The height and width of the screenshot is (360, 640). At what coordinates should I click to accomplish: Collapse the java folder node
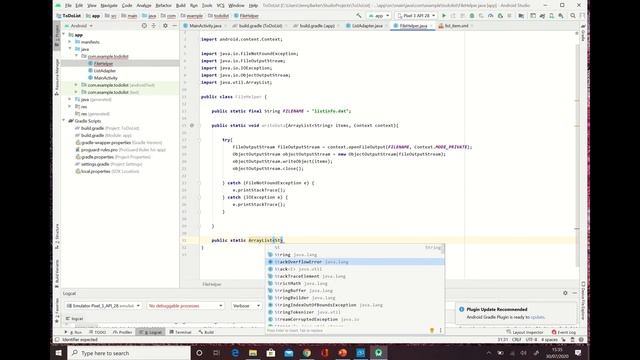70,49
